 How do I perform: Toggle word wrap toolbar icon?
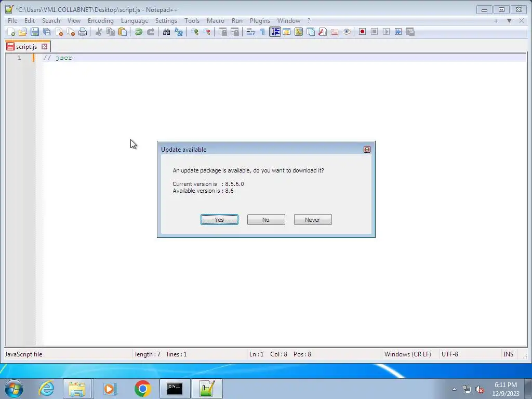coord(251,32)
